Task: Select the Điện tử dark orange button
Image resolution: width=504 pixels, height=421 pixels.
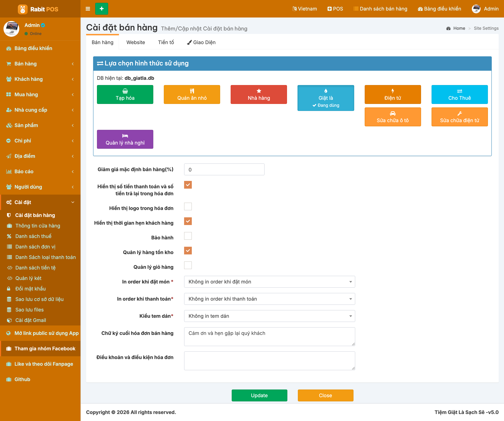Action: pos(393,94)
